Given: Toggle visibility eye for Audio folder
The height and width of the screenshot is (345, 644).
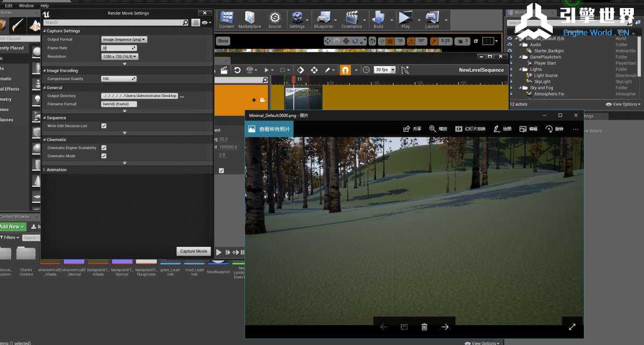Looking at the screenshot, I should coord(510,45).
